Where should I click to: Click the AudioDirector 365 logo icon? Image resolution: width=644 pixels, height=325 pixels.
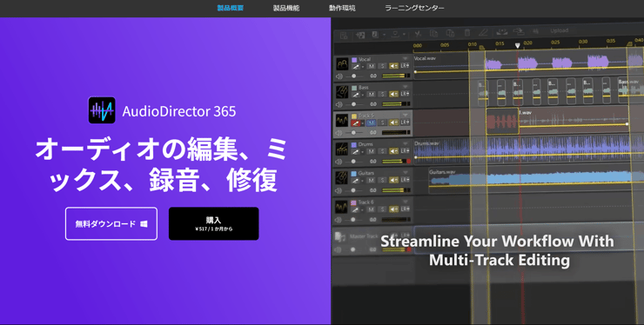point(102,110)
